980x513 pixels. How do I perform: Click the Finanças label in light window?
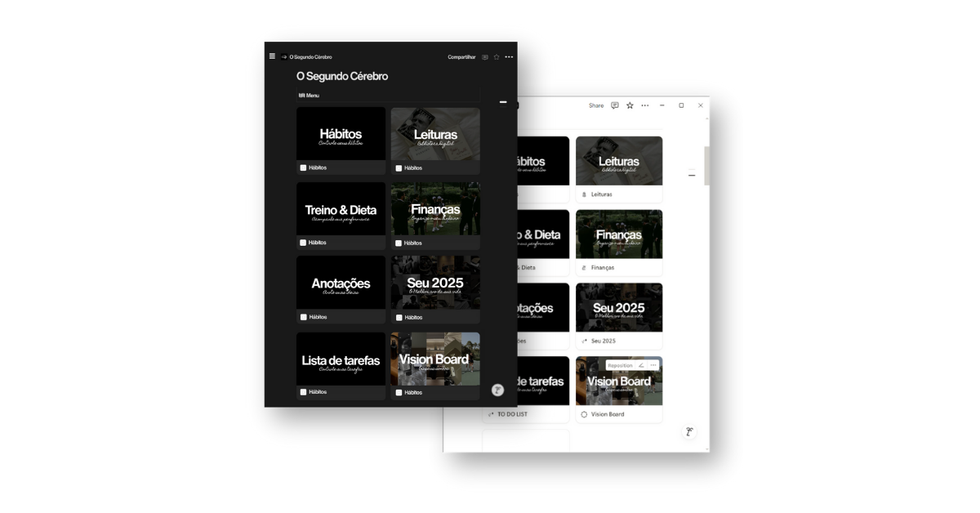click(x=603, y=268)
